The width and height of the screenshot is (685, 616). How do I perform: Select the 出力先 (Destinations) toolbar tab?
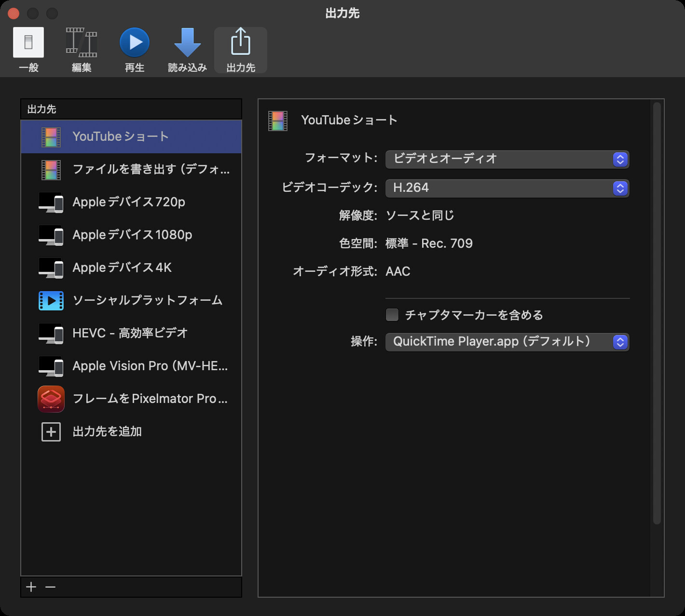tap(241, 50)
